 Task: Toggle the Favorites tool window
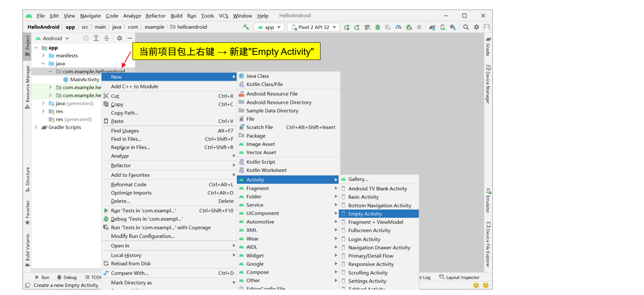coord(27,213)
